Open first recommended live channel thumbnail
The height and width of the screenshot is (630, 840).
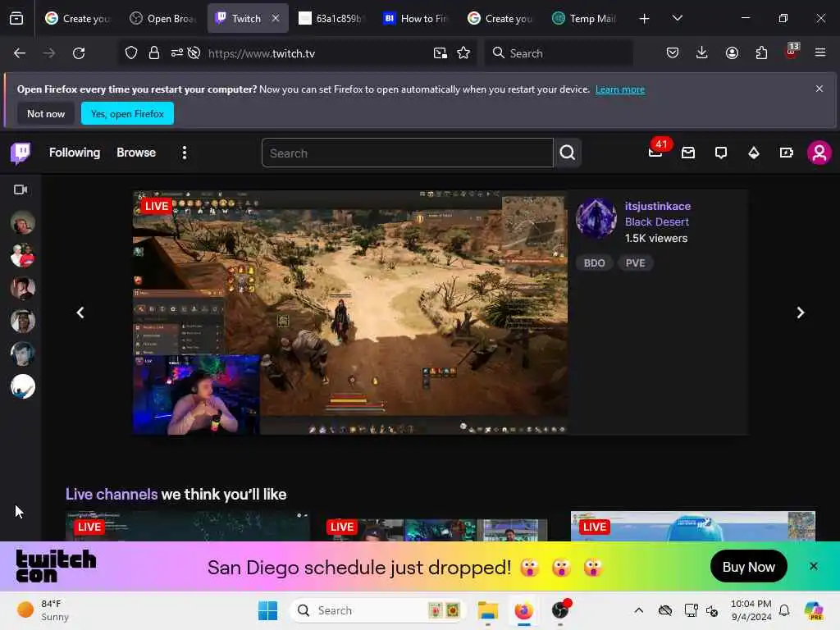pos(188,526)
